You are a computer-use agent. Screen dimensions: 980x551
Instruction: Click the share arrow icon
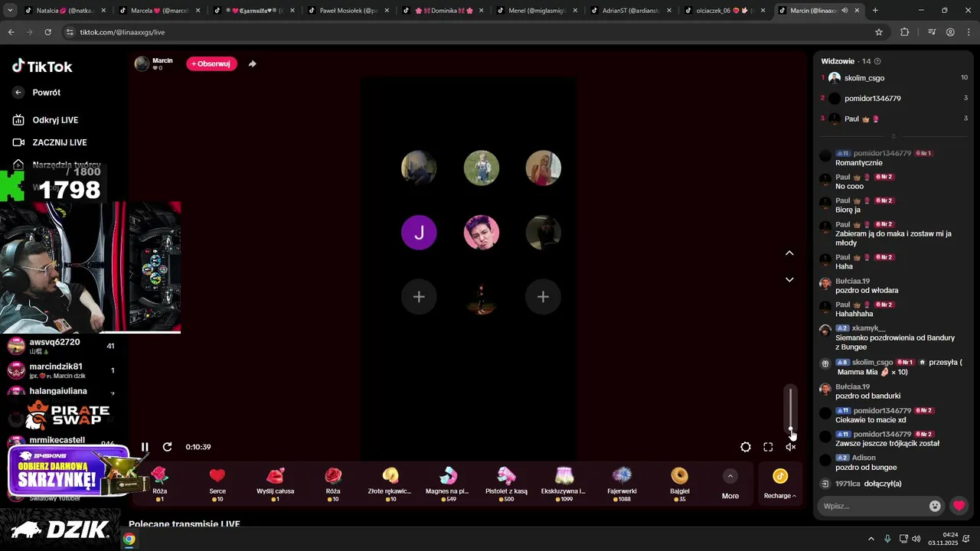pyautogui.click(x=253, y=64)
